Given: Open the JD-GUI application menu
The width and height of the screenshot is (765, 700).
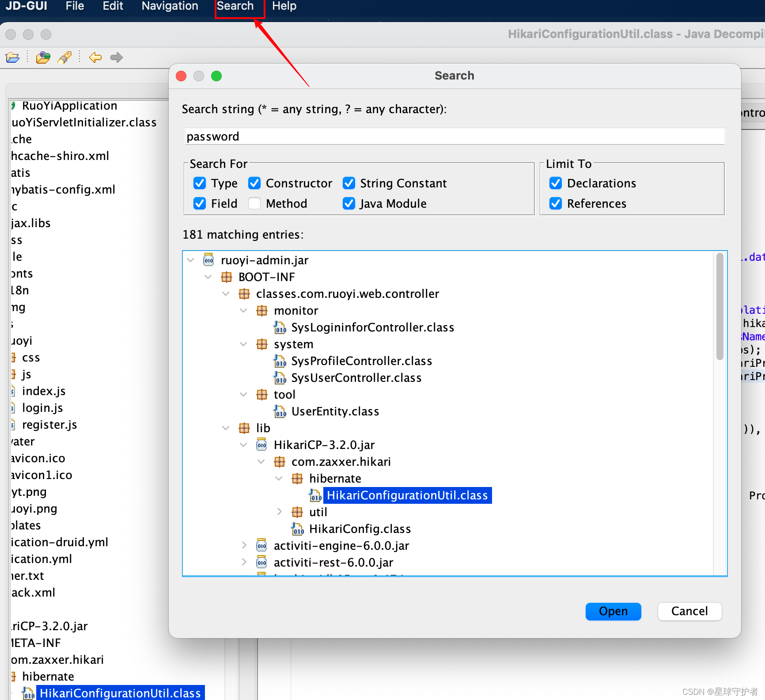Looking at the screenshot, I should 27,6.
